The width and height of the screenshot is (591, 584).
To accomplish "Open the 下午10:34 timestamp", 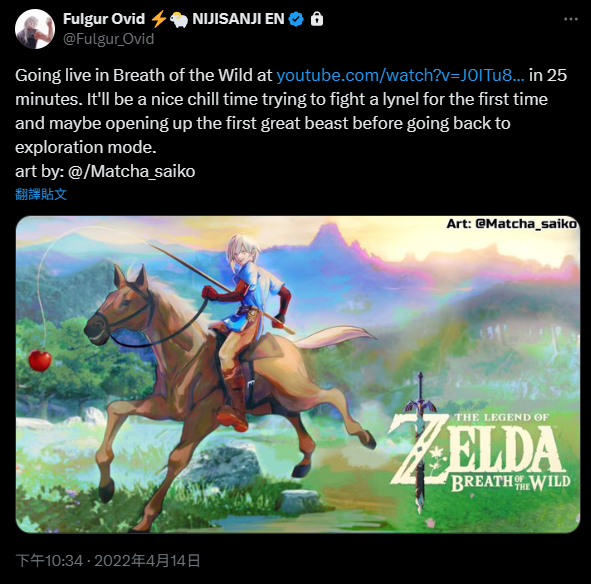I will [49, 561].
